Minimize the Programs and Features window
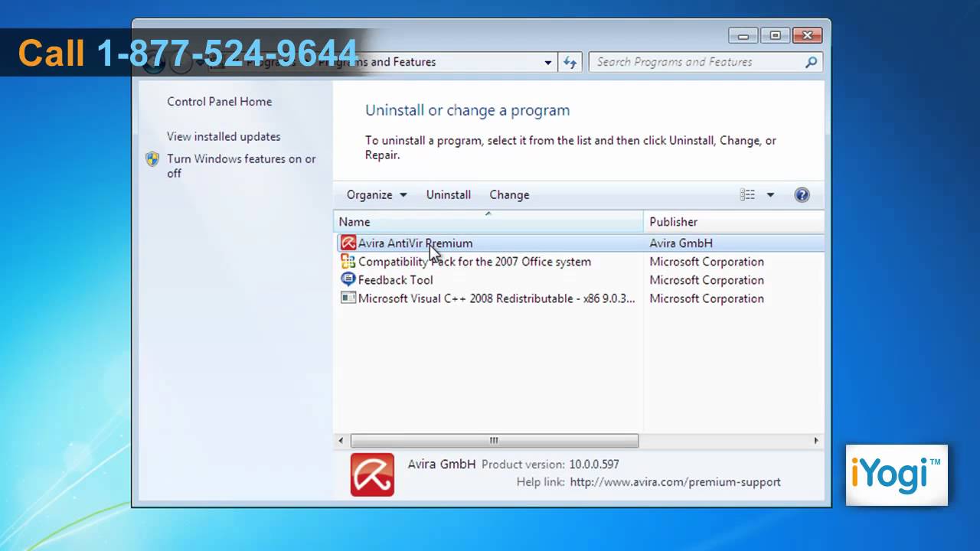Viewport: 980px width, 551px height. pos(742,35)
